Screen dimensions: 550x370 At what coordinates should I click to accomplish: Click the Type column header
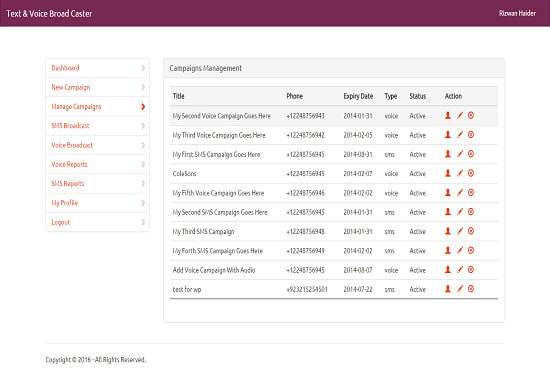[x=391, y=96]
